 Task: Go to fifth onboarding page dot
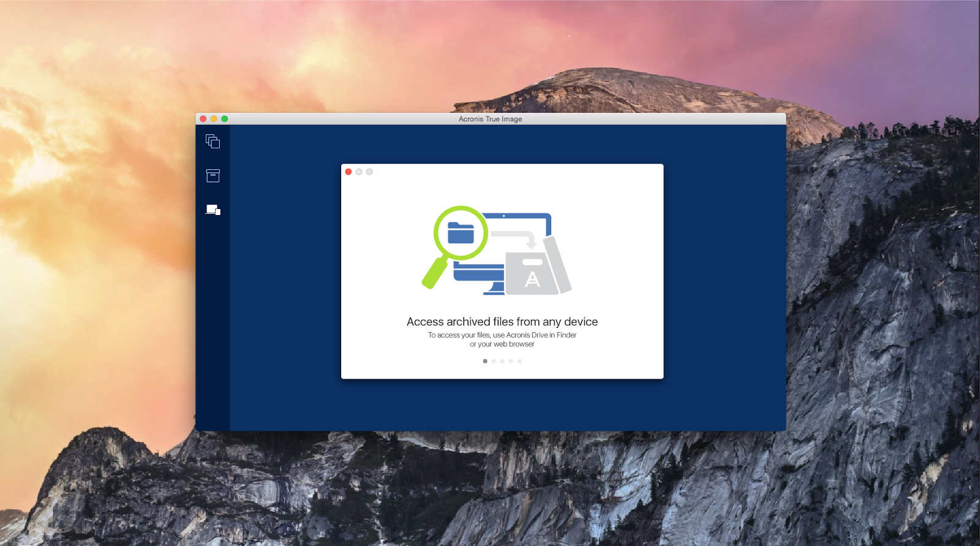pos(519,361)
